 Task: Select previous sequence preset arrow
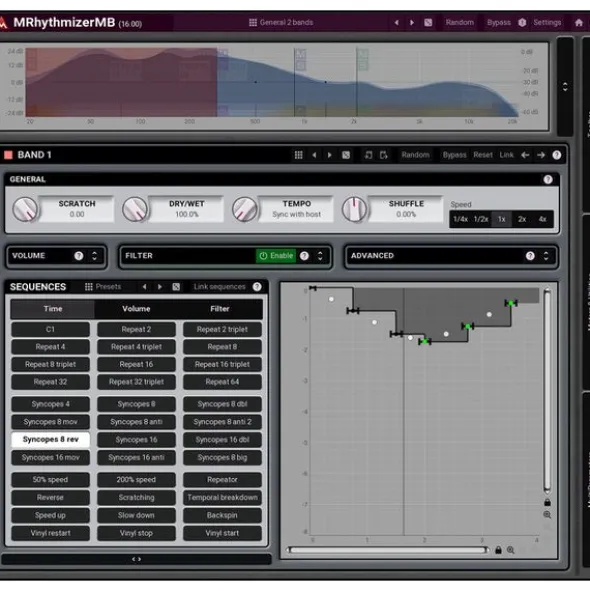[x=144, y=287]
